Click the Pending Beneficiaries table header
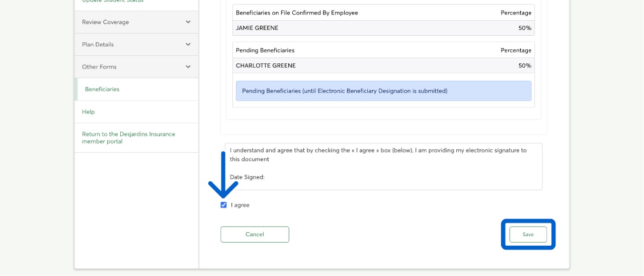The width and height of the screenshot is (644, 276). (383, 50)
